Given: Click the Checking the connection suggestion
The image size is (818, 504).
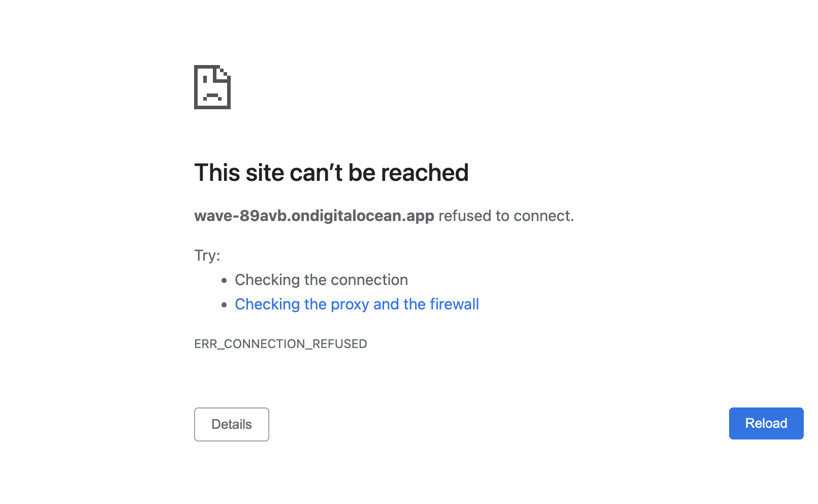Looking at the screenshot, I should click(321, 280).
